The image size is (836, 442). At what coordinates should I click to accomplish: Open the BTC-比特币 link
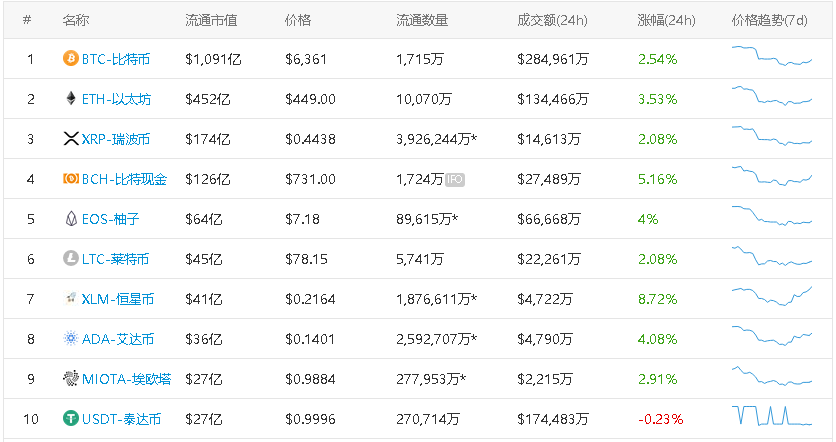point(116,59)
